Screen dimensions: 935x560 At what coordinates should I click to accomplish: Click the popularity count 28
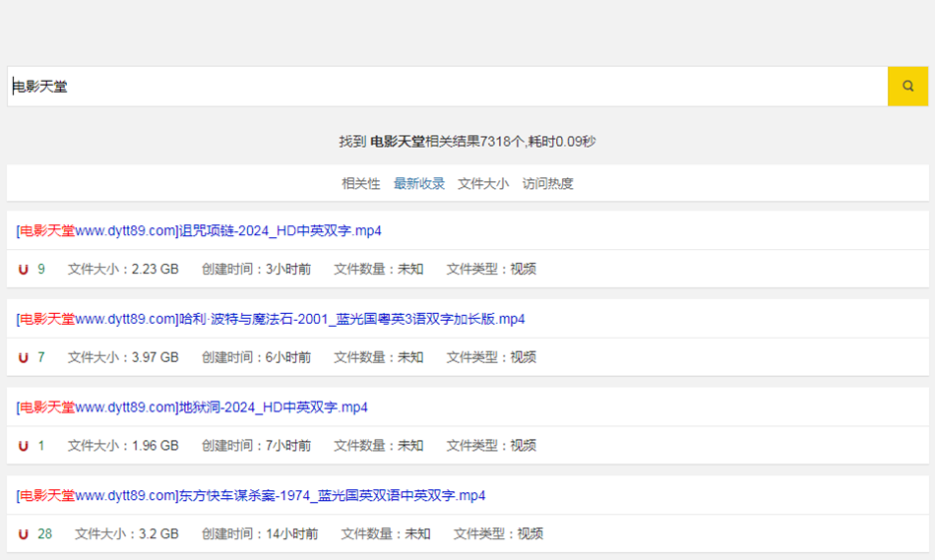pyautogui.click(x=44, y=533)
